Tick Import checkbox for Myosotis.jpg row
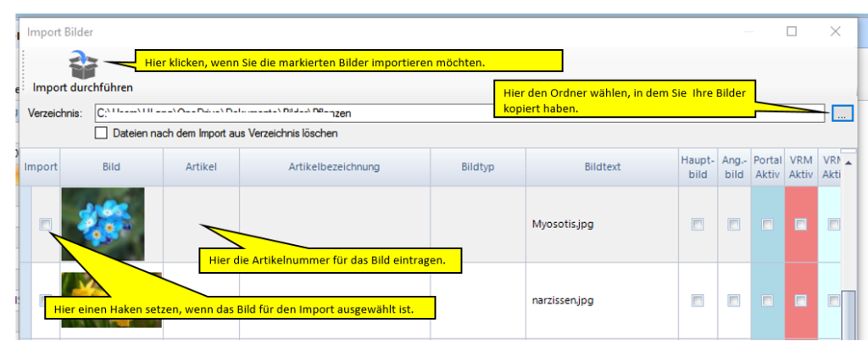 click(x=45, y=224)
